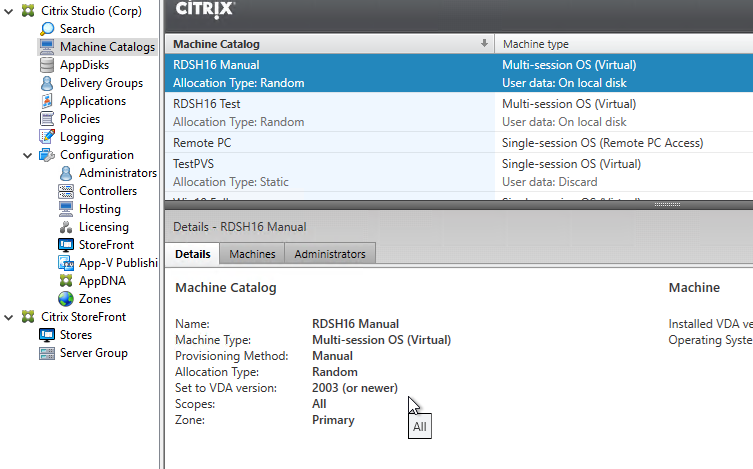Click the AppDisks disk icon
The image size is (753, 469).
[47, 65]
